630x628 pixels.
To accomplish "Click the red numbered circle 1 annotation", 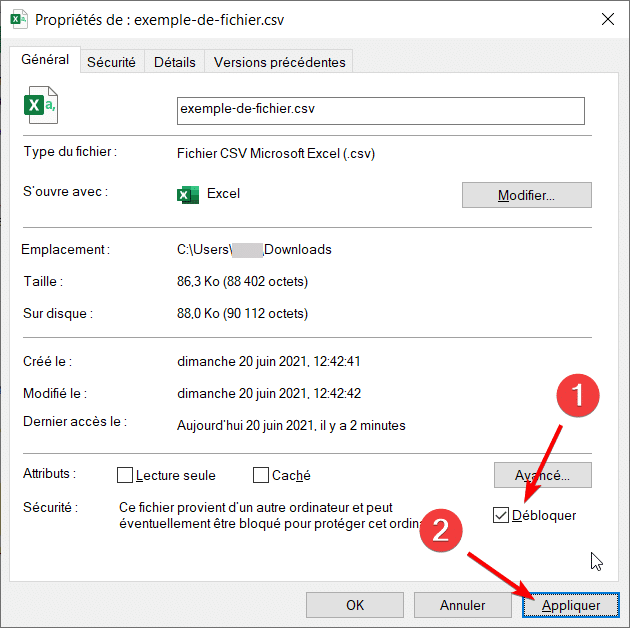I will (x=575, y=397).
